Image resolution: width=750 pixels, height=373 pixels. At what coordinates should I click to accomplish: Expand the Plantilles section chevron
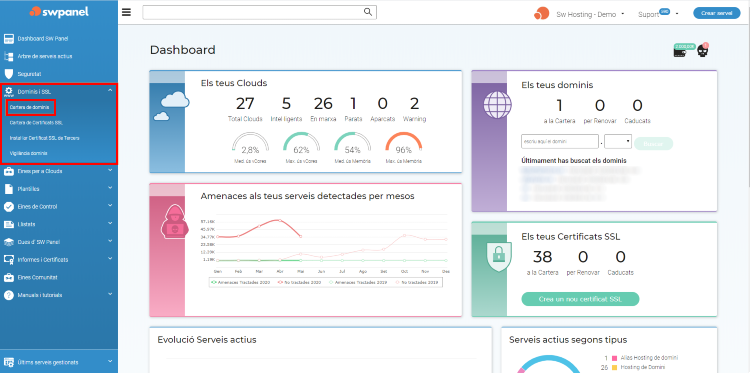(110, 187)
